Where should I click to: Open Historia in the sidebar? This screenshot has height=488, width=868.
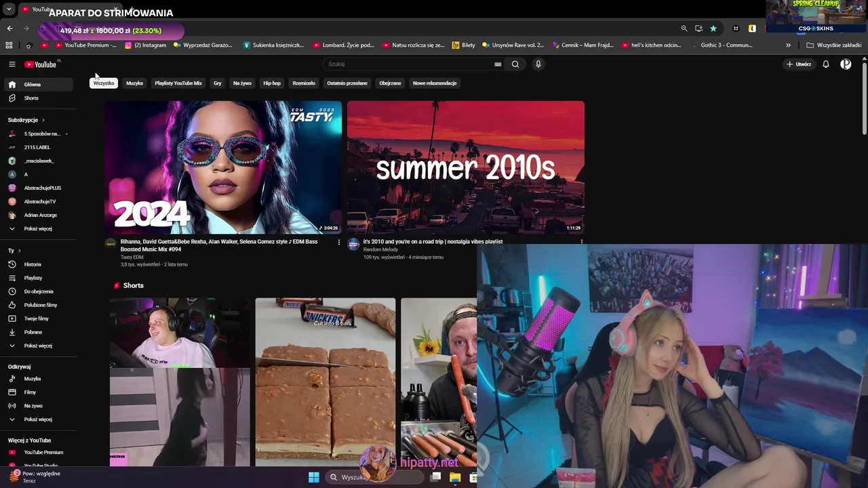coord(38,264)
